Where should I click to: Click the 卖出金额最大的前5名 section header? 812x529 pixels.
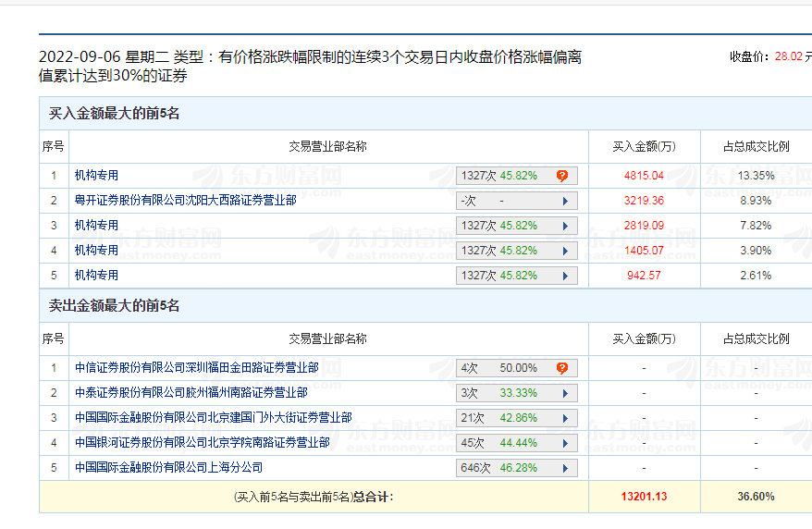pos(114,305)
